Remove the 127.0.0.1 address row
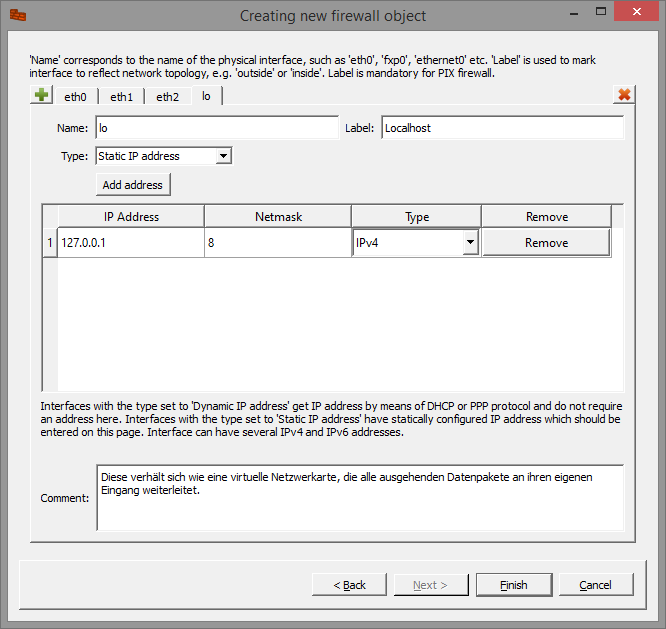Screen dimensions: 666x629 [546, 242]
